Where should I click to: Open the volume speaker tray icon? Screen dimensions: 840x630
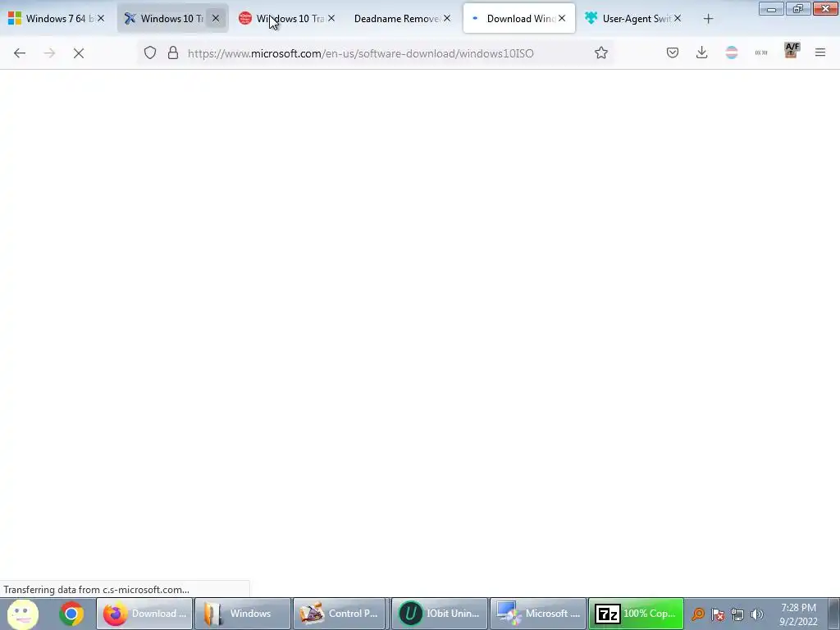point(756,614)
